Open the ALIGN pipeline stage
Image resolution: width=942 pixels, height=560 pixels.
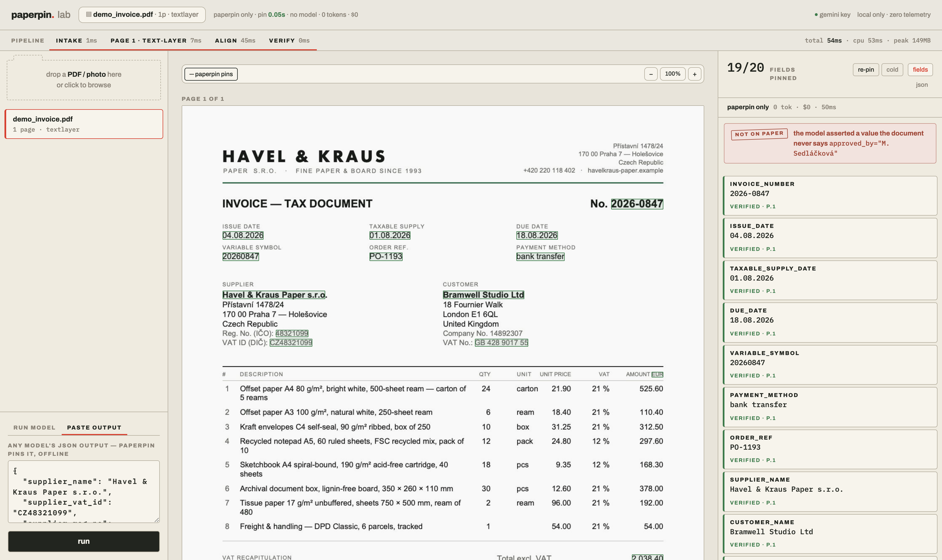click(x=235, y=40)
